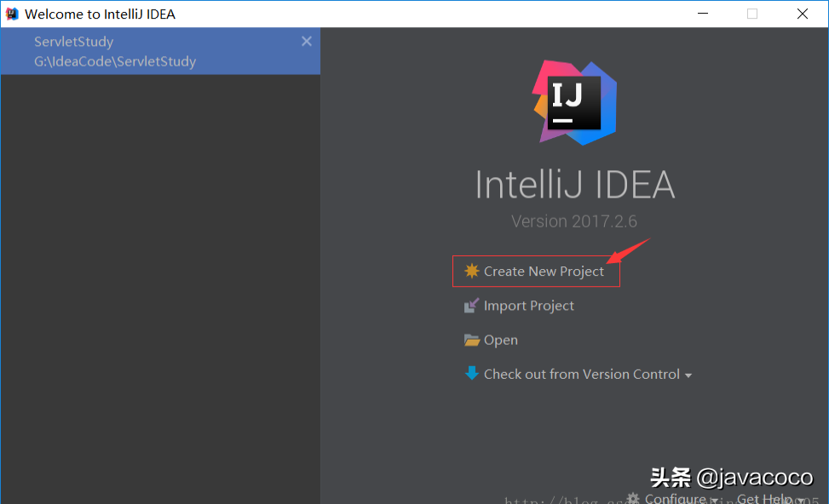
Task: Remove ServletStudy from recent projects list
Action: tap(307, 41)
